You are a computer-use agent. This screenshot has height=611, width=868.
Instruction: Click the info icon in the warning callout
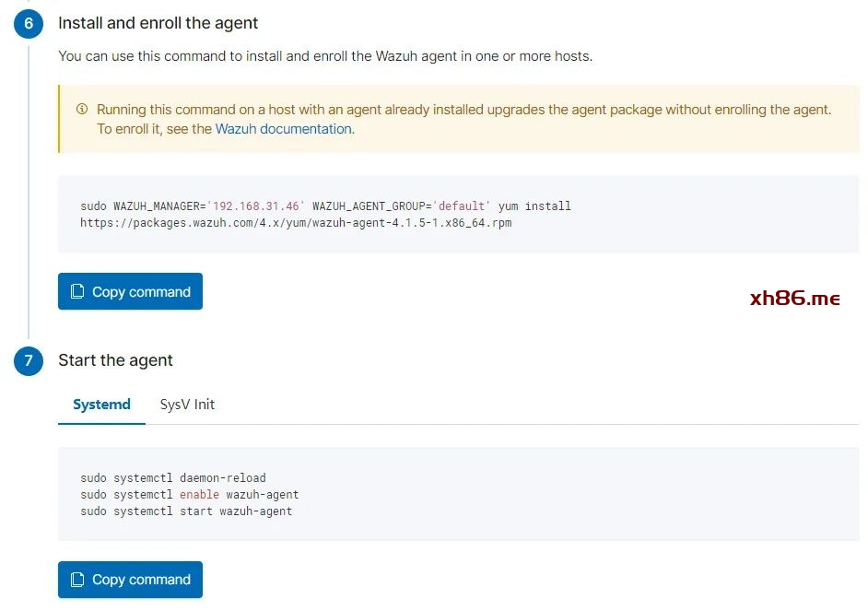[x=82, y=109]
